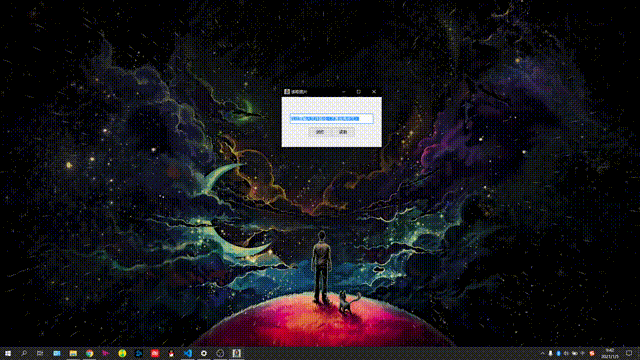This screenshot has width=640, height=360.
Task: Open the Settings gear on taskbar
Action: (204, 353)
